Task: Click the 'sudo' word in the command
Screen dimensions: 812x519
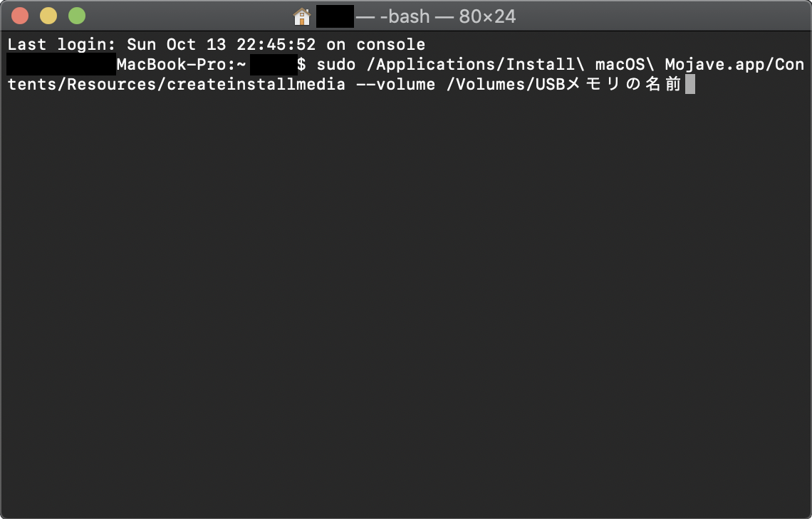Action: pos(336,65)
